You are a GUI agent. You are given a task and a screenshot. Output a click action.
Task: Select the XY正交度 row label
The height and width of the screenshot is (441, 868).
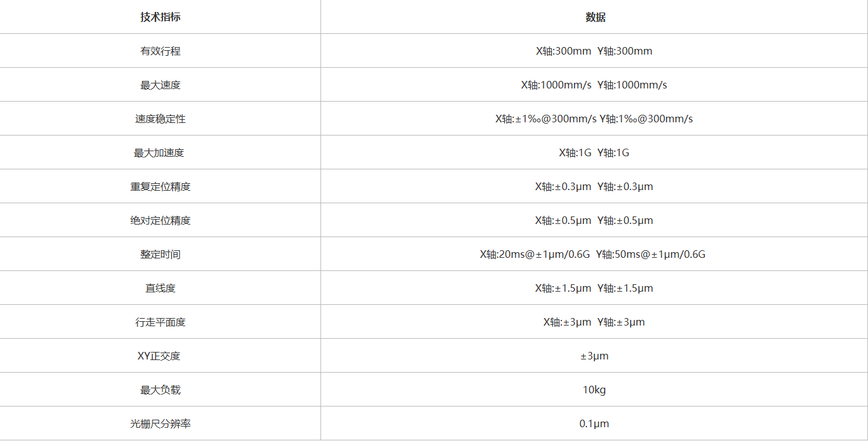click(159, 356)
